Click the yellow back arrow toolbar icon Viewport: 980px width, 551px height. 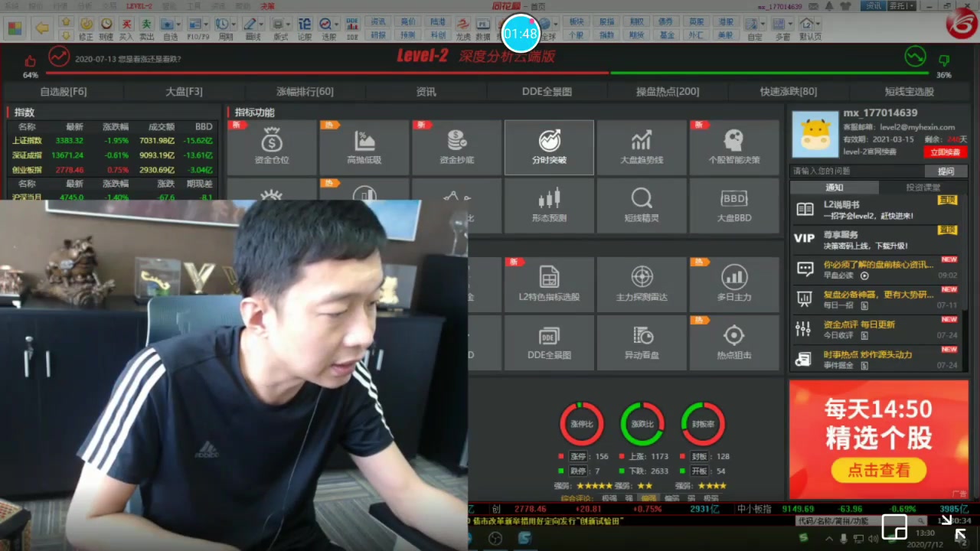(x=42, y=28)
